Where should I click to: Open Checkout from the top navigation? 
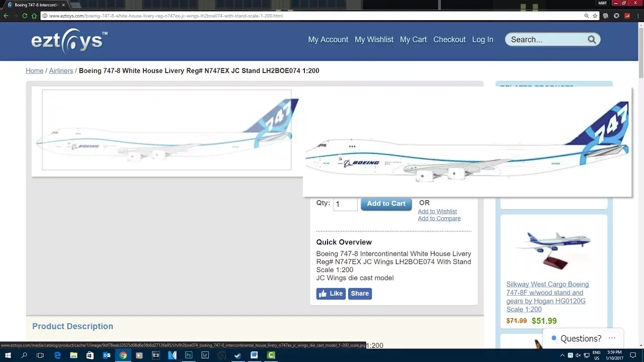[449, 40]
